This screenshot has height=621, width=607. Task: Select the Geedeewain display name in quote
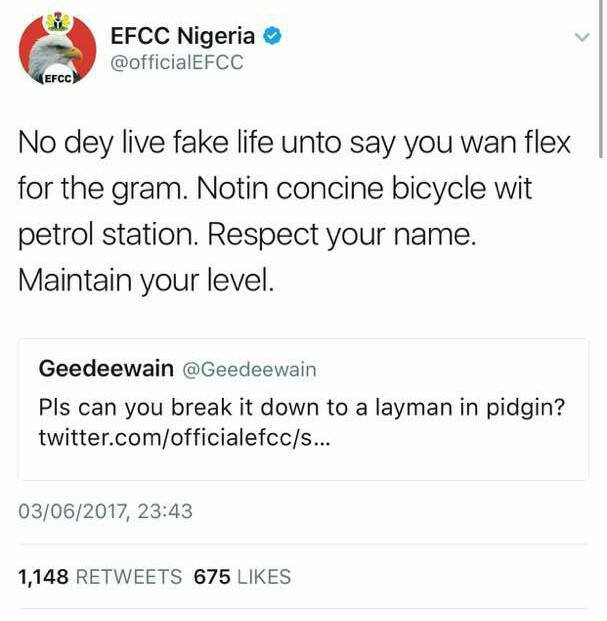(106, 369)
